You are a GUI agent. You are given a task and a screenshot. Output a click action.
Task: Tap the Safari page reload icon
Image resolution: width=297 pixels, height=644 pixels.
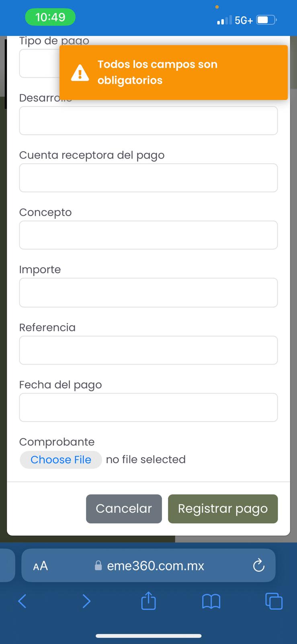258,566
